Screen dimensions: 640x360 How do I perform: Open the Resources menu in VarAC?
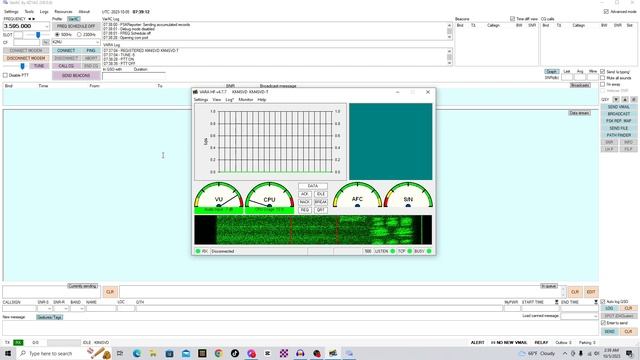pos(63,12)
